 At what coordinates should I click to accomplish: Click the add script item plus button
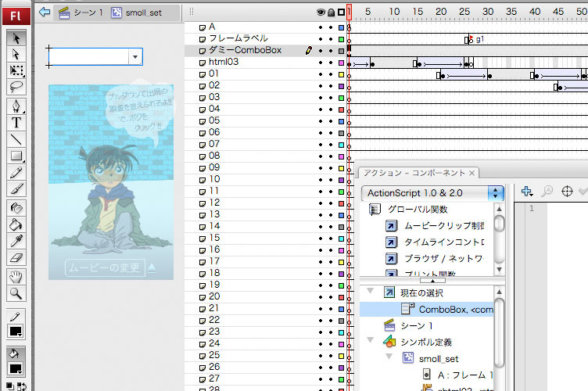[527, 191]
